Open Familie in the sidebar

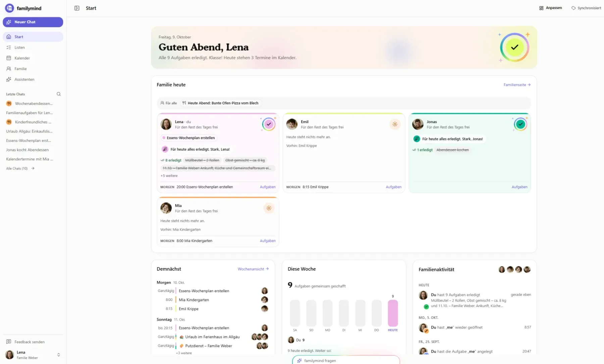33,69
